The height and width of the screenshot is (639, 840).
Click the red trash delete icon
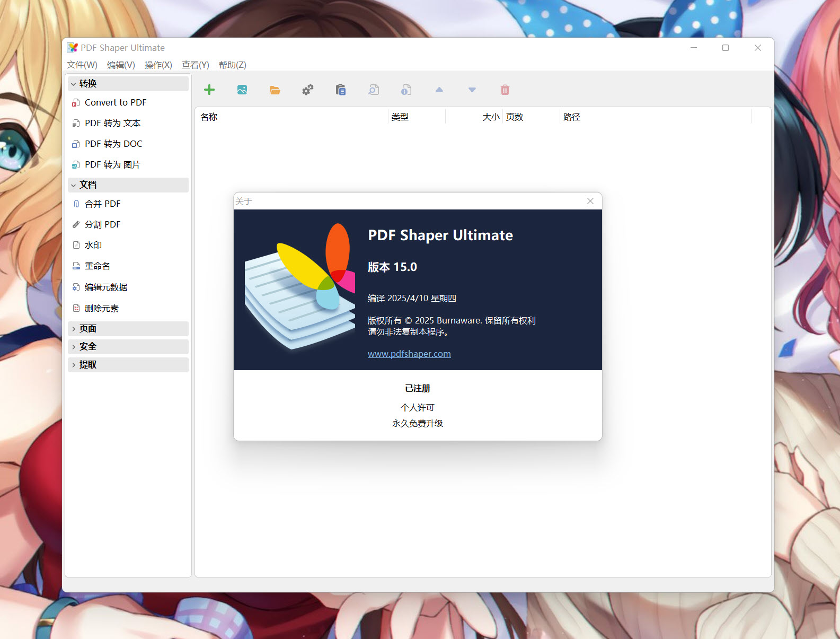[x=505, y=90]
